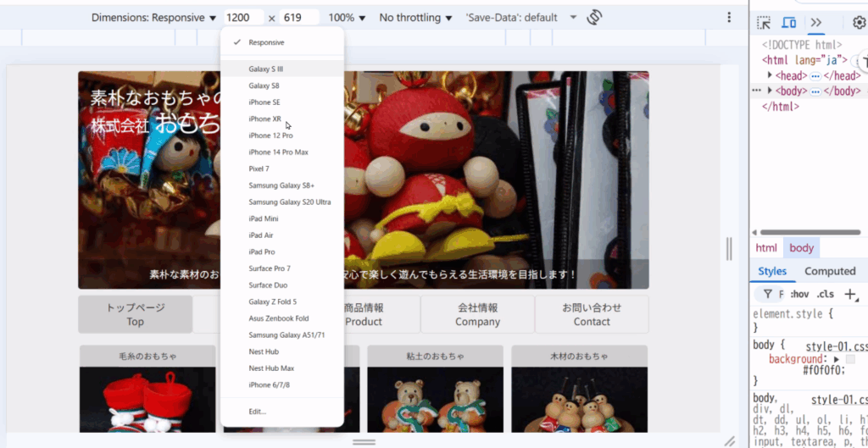This screenshot has width=868, height=448.
Task: Click the Edit... option in device list
Action: (x=257, y=412)
